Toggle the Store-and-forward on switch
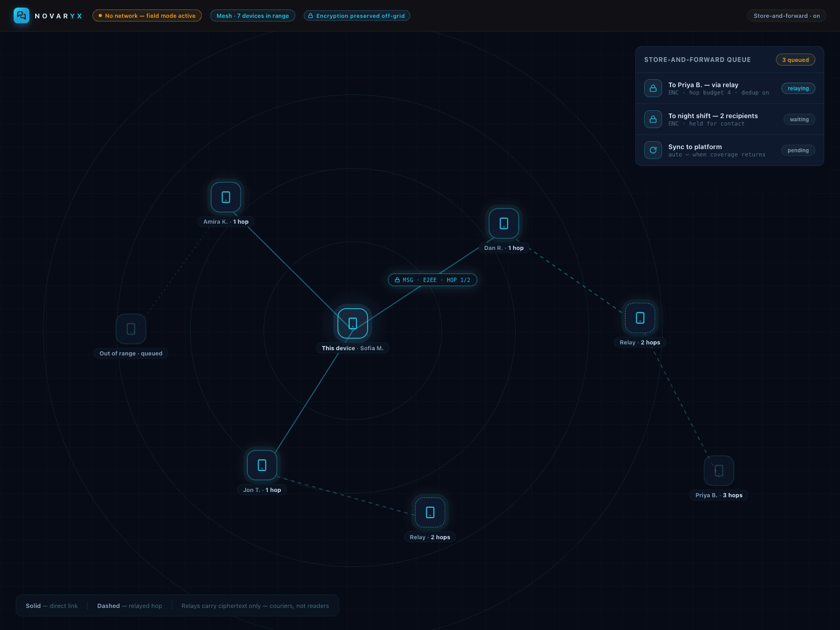This screenshot has width=840, height=630. click(786, 16)
